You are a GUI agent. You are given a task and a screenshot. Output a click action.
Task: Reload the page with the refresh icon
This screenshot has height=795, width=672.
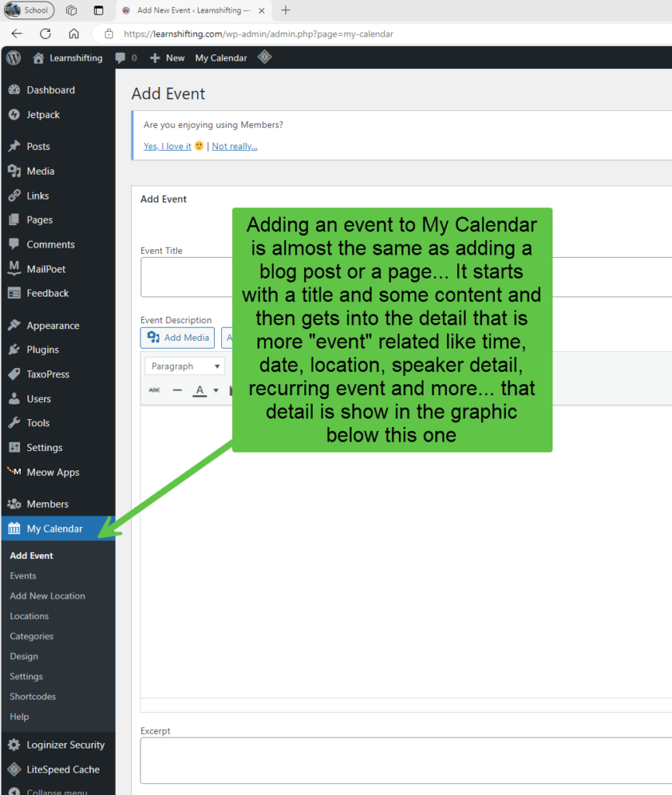point(46,34)
